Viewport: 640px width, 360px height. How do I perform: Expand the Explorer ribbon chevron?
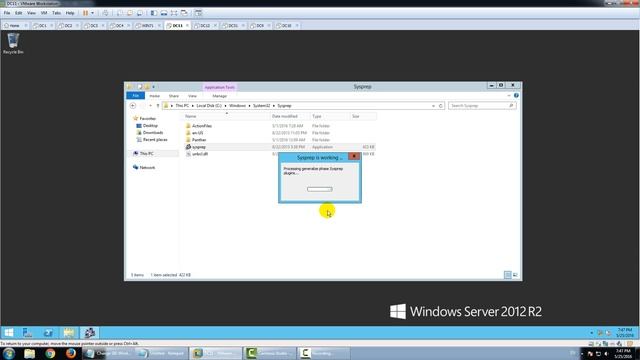click(509, 96)
